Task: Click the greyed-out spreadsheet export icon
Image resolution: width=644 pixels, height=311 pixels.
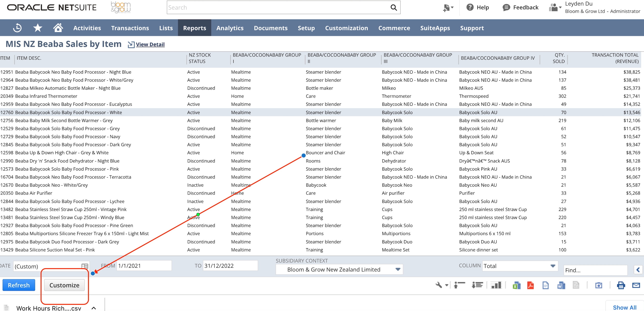Action: click(x=576, y=285)
